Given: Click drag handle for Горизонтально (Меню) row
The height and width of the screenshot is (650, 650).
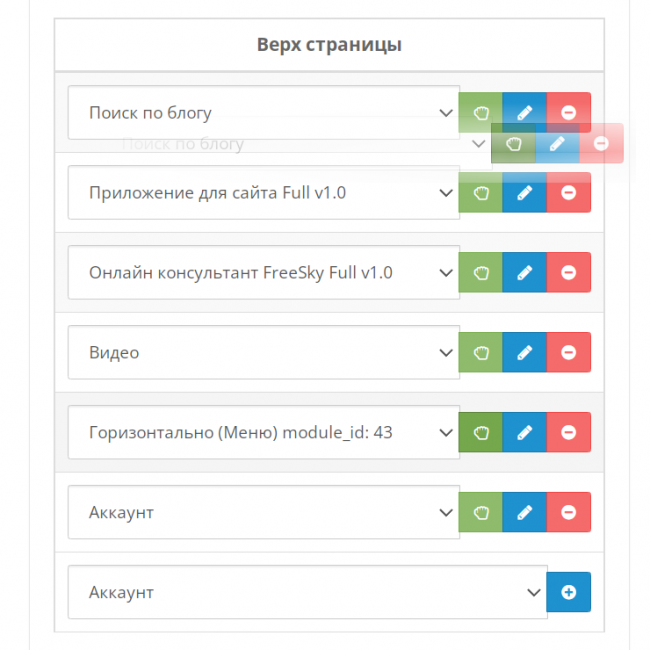Looking at the screenshot, I should 480,432.
